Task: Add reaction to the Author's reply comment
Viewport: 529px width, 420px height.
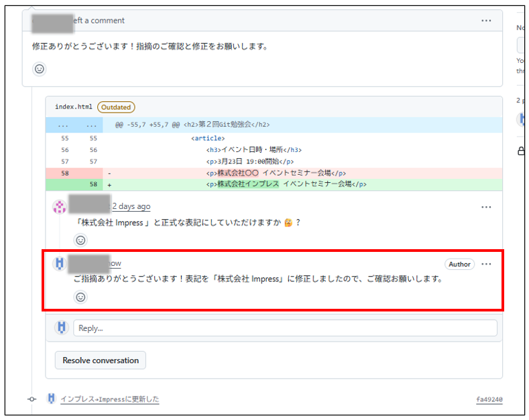Action: pos(80,297)
